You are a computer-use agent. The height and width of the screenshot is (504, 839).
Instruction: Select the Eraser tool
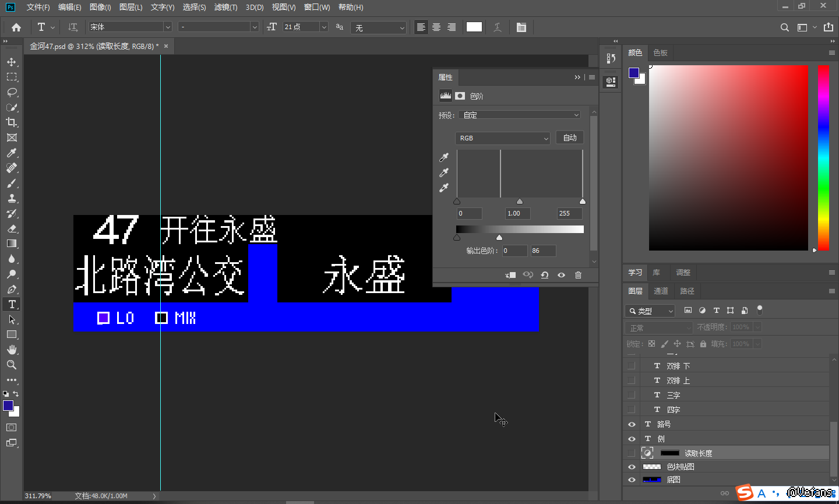pyautogui.click(x=12, y=229)
